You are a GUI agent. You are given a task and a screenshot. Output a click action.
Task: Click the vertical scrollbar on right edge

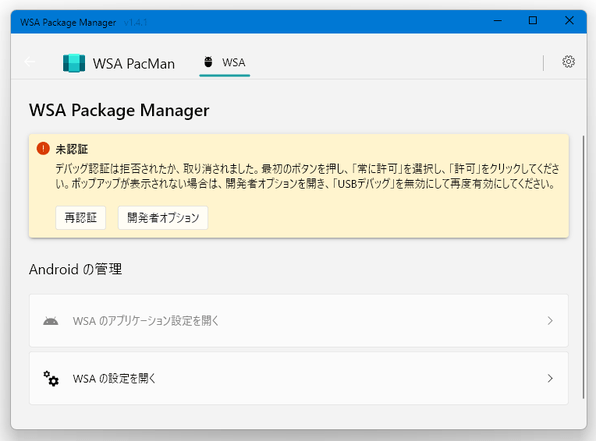(x=583, y=267)
